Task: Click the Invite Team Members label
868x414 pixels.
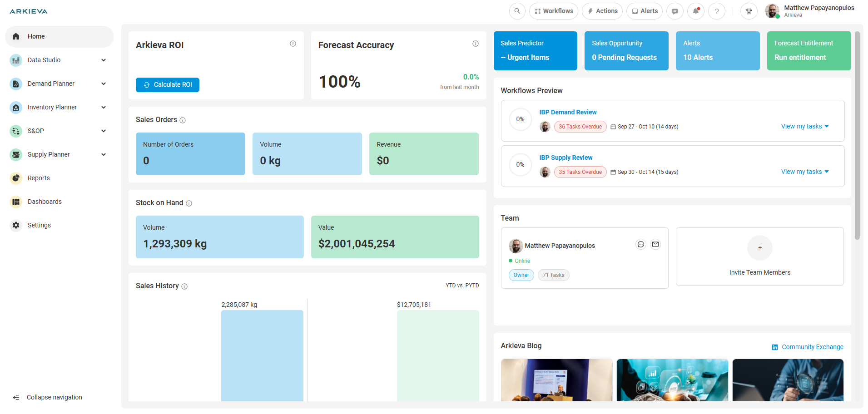Action: (760, 272)
